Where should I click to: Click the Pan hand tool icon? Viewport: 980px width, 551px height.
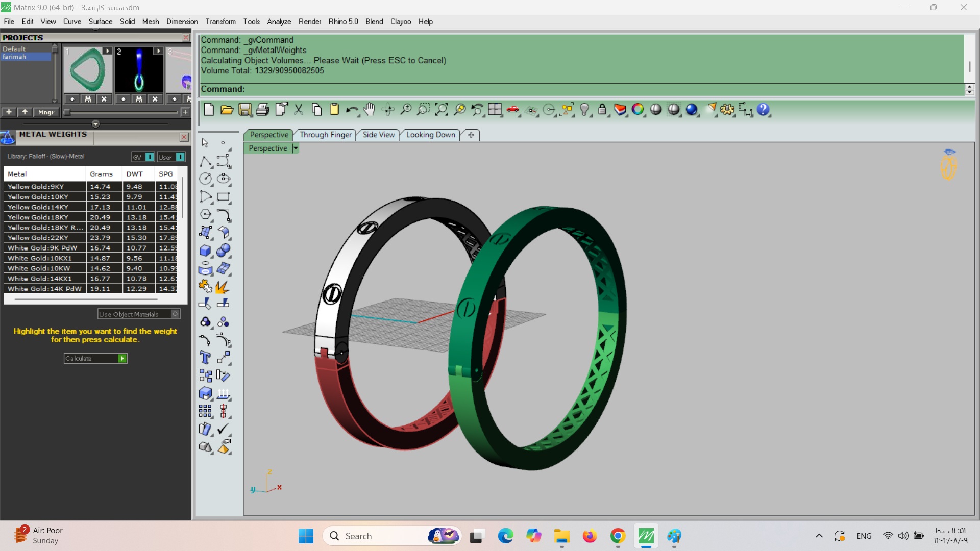click(369, 109)
